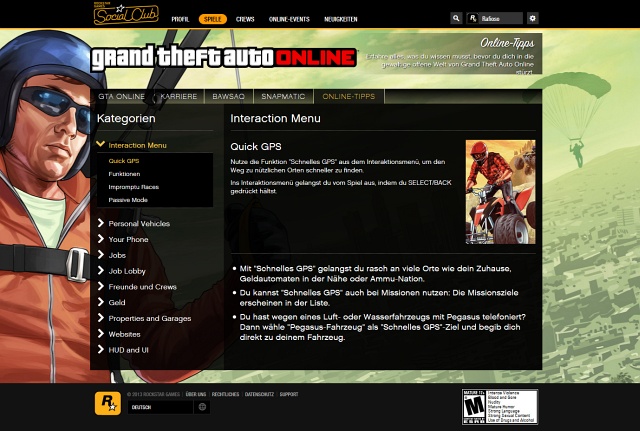640x431 pixels.
Task: Click the globe language icon
Action: pyautogui.click(x=202, y=407)
